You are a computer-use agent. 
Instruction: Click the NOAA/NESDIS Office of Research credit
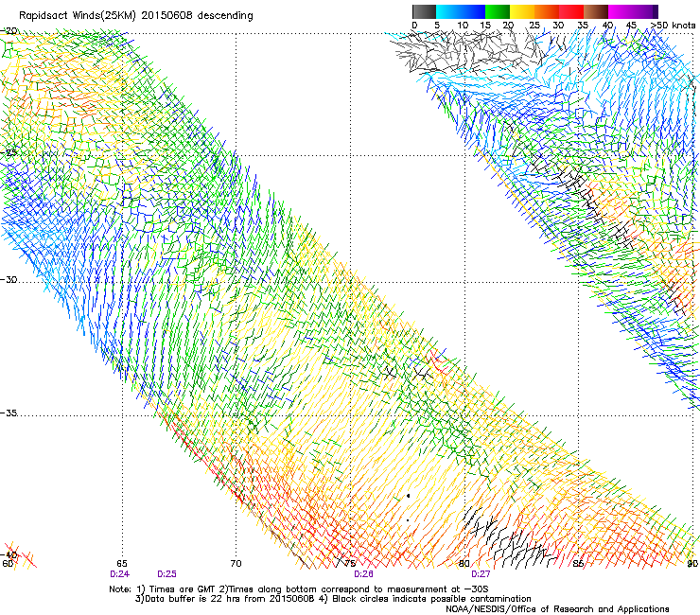[x=557, y=609]
